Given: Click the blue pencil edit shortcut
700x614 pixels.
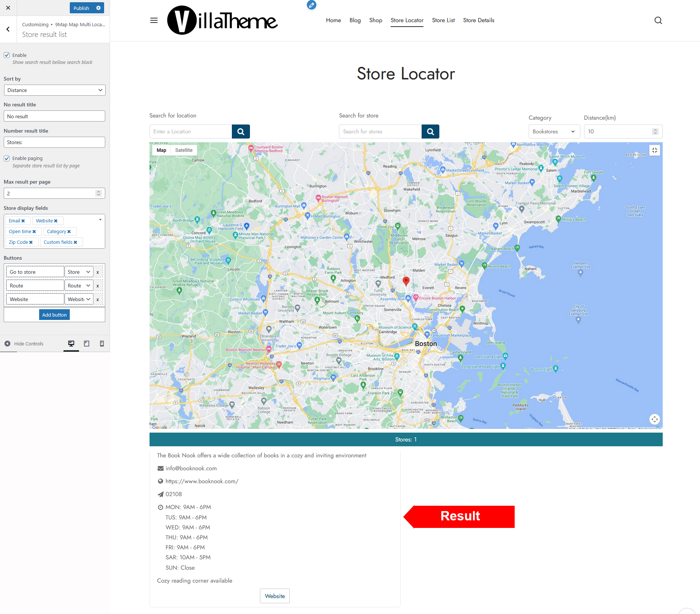Looking at the screenshot, I should tap(312, 5).
